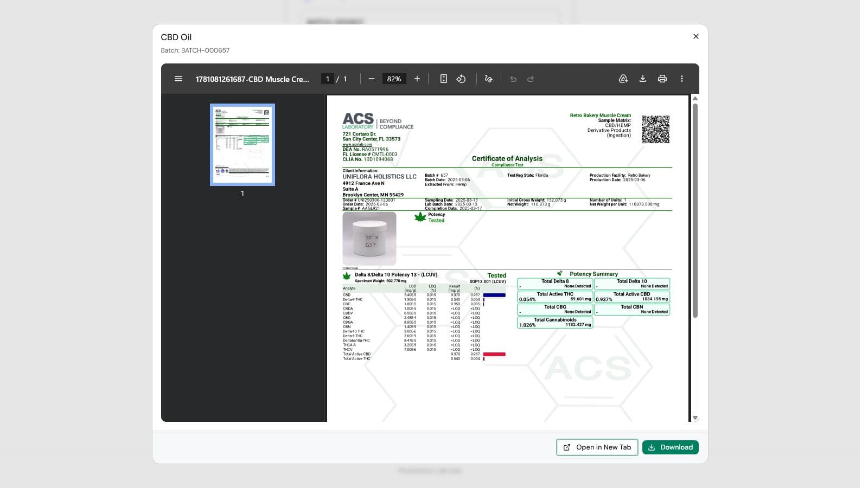
Task: Click the green Download button
Action: (x=671, y=447)
